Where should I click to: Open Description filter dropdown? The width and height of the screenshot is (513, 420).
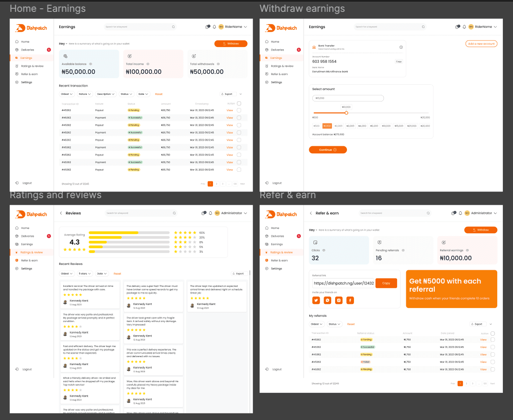point(106,94)
